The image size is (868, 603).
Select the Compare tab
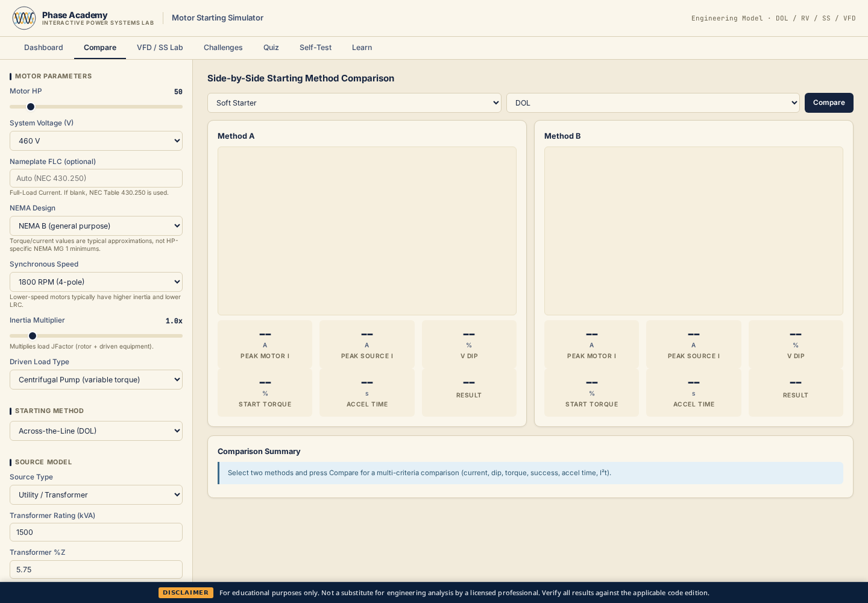(x=100, y=48)
